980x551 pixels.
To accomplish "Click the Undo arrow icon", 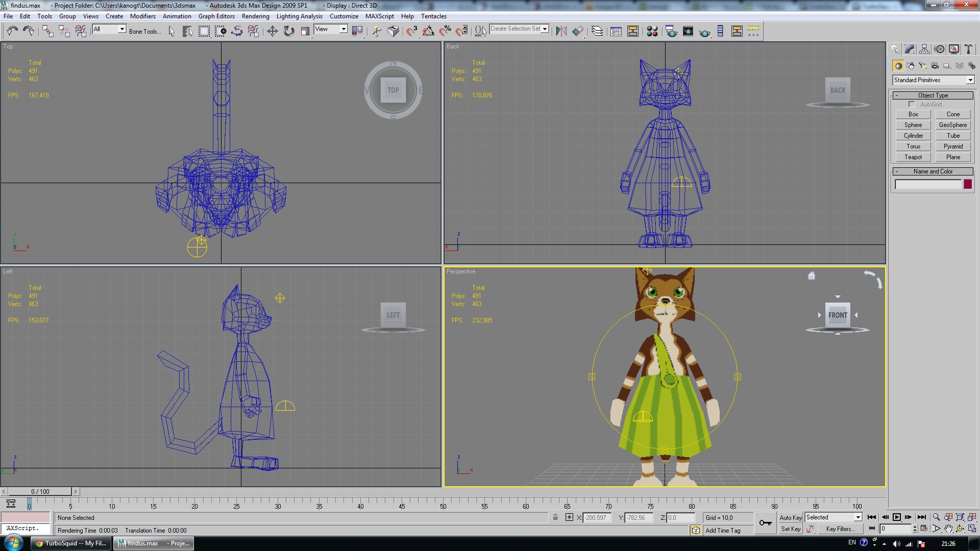I will (x=12, y=31).
